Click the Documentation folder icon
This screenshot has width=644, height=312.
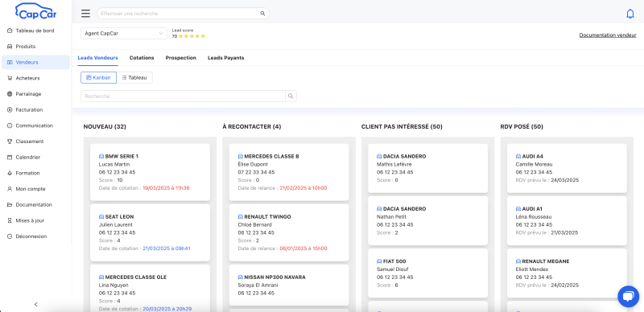(x=10, y=205)
